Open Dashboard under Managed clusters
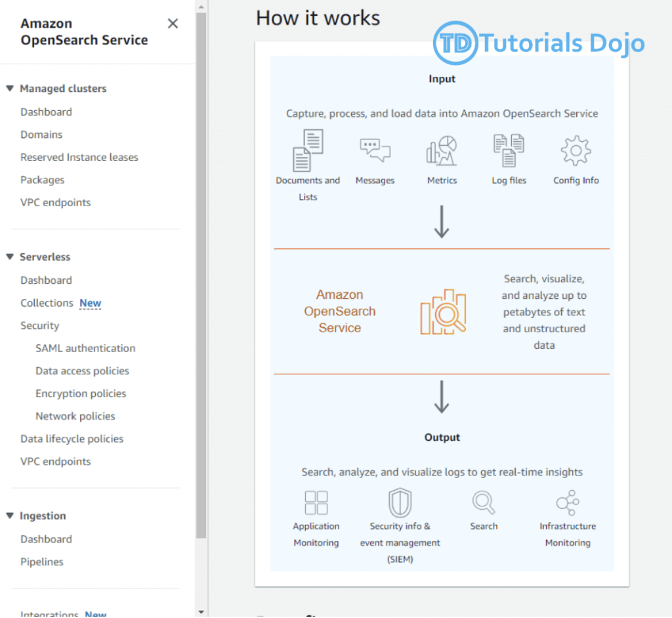672x618 pixels. [47, 112]
